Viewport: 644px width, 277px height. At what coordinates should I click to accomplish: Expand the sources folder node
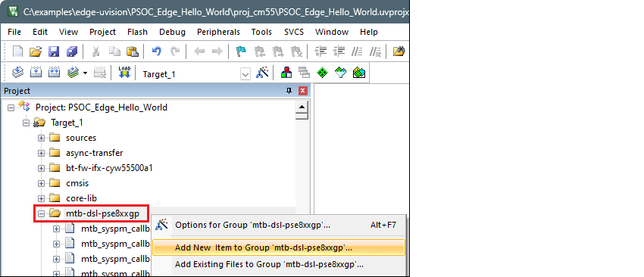click(41, 138)
